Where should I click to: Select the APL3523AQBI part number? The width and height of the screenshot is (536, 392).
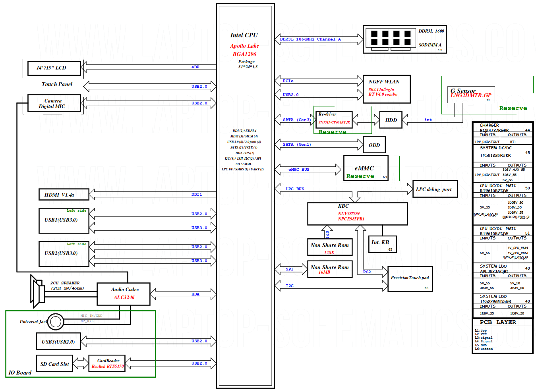tap(494, 272)
